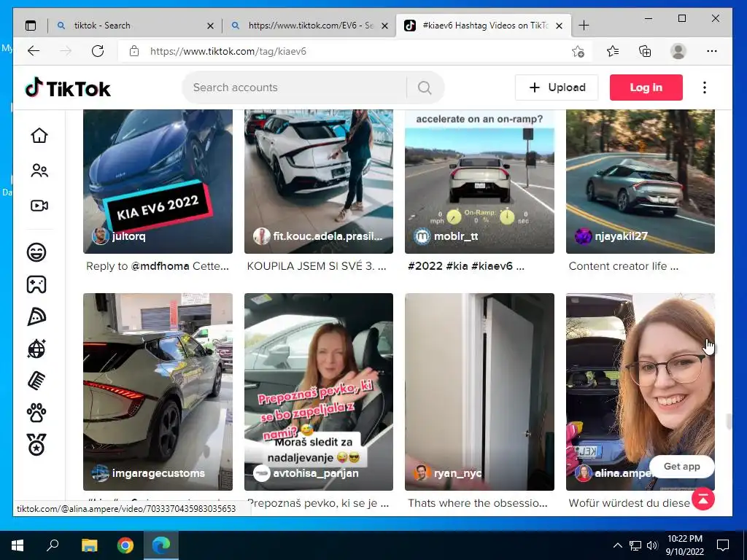
Task: Close the tiktok.com/EV6 search tab
Action: click(385, 26)
